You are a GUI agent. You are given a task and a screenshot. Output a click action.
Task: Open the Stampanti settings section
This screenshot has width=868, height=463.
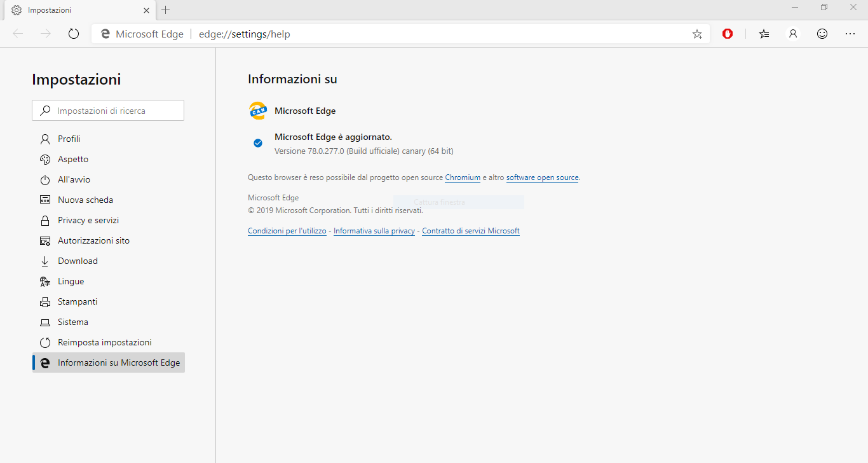click(78, 301)
